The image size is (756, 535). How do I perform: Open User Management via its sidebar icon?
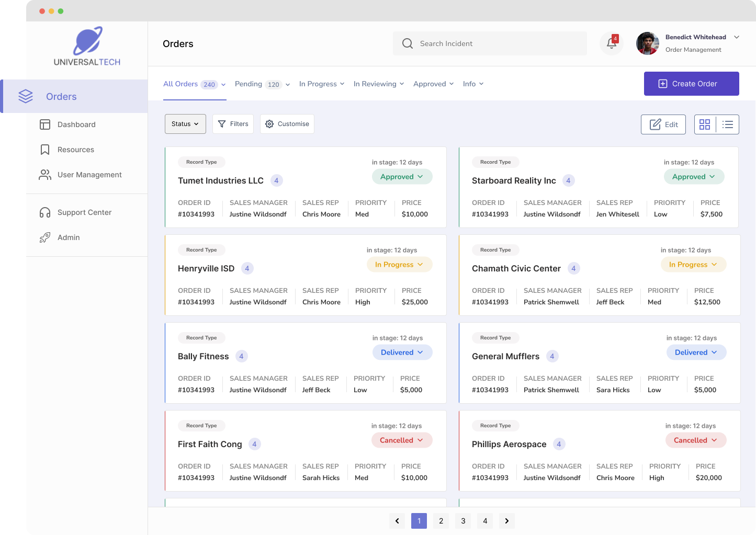pos(45,175)
